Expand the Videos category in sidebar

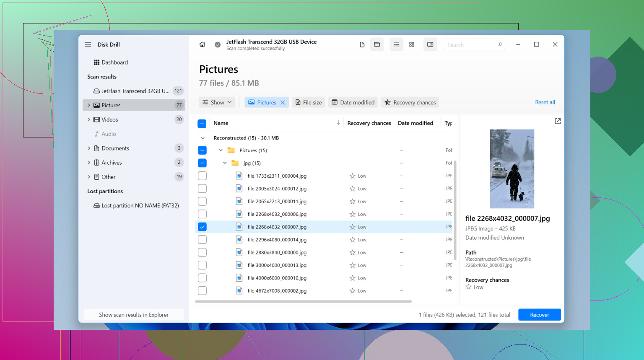point(89,119)
